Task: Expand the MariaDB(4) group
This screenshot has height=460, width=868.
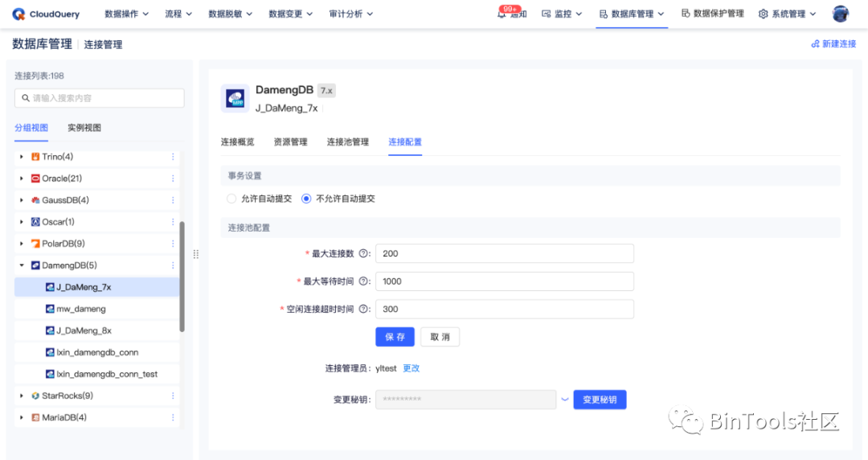Action: 22,417
